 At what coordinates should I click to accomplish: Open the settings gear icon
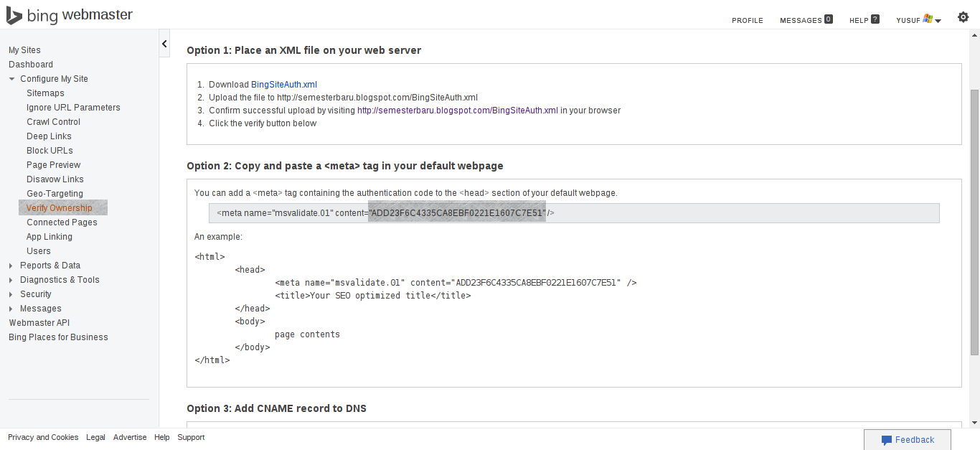tap(963, 17)
